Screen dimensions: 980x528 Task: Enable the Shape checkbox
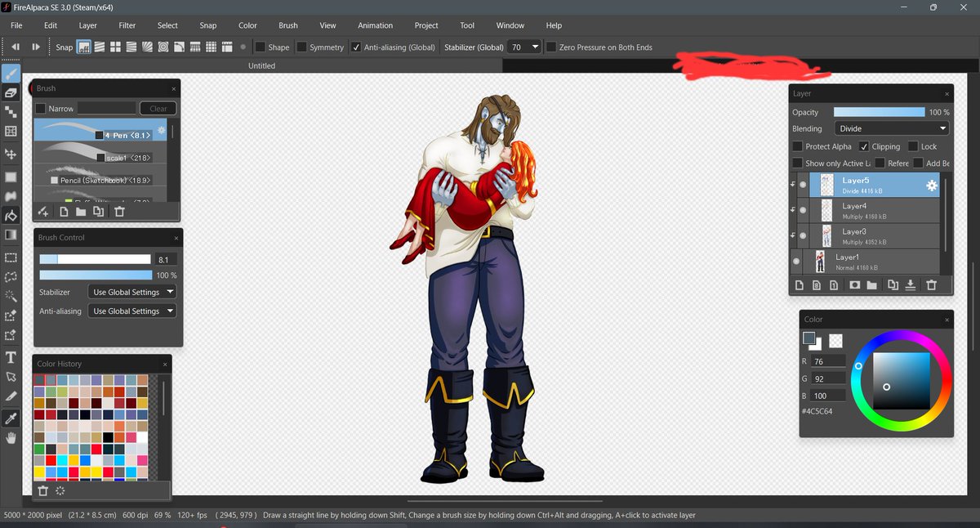[x=261, y=47]
